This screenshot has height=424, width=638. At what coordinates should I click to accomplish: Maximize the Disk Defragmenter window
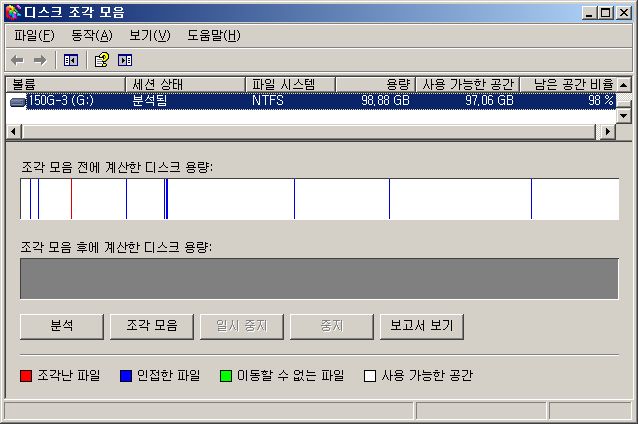[x=605, y=13]
